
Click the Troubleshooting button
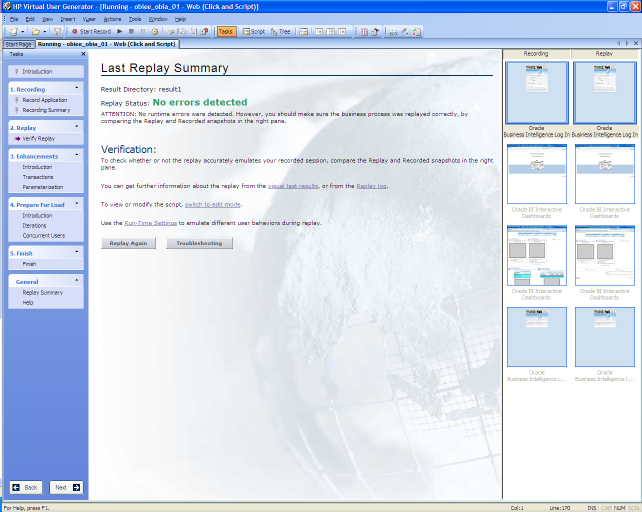200,243
